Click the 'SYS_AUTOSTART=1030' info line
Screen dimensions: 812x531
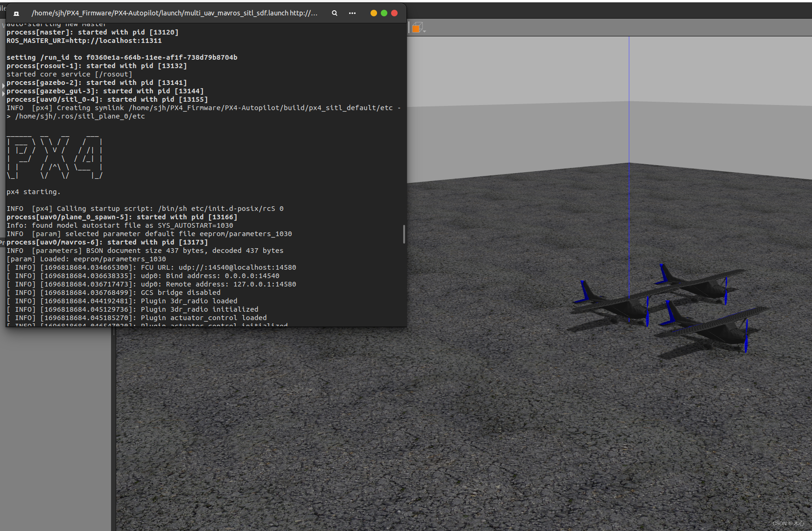click(120, 225)
